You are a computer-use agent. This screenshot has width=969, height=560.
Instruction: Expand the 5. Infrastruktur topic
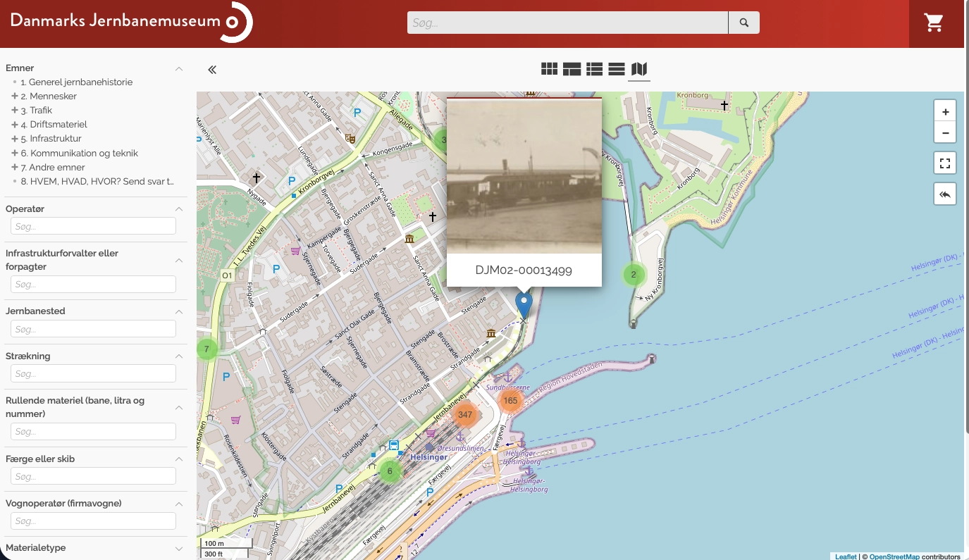point(15,138)
